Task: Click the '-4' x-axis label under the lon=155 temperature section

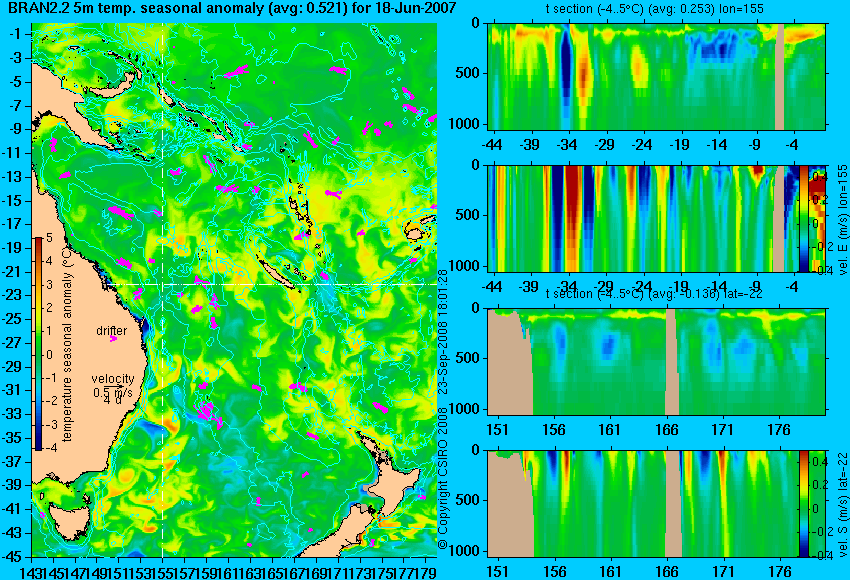Action: pos(793,145)
